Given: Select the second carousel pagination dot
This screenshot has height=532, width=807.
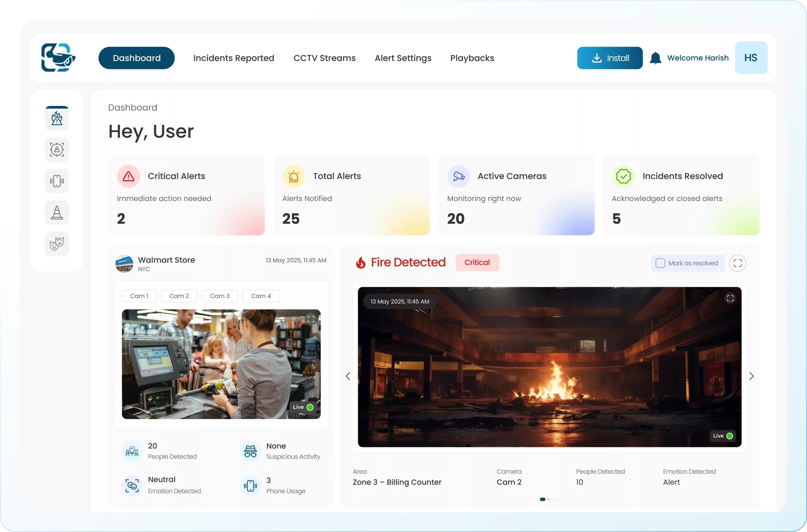Looking at the screenshot, I should 548,500.
